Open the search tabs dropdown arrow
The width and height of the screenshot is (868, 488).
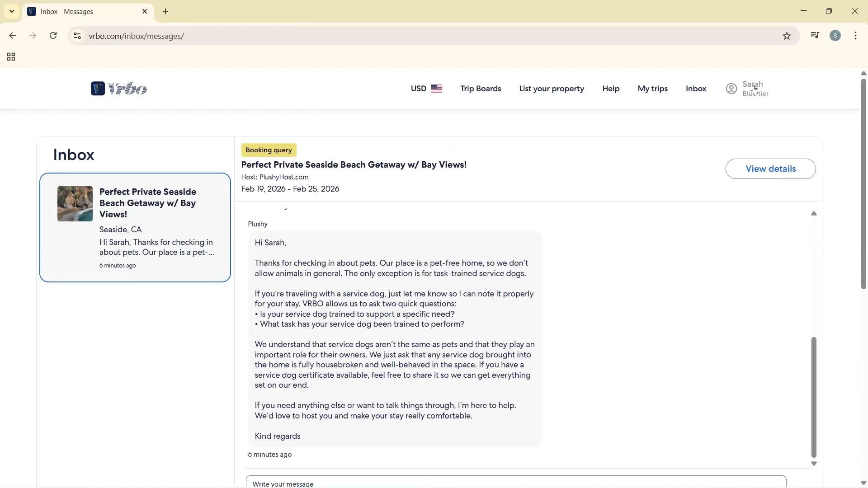point(11,11)
